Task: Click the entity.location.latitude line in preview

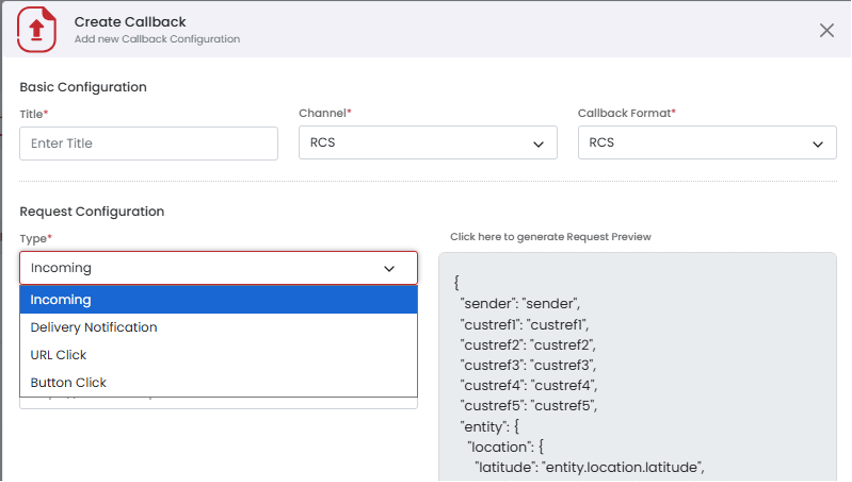Action: 590,467
